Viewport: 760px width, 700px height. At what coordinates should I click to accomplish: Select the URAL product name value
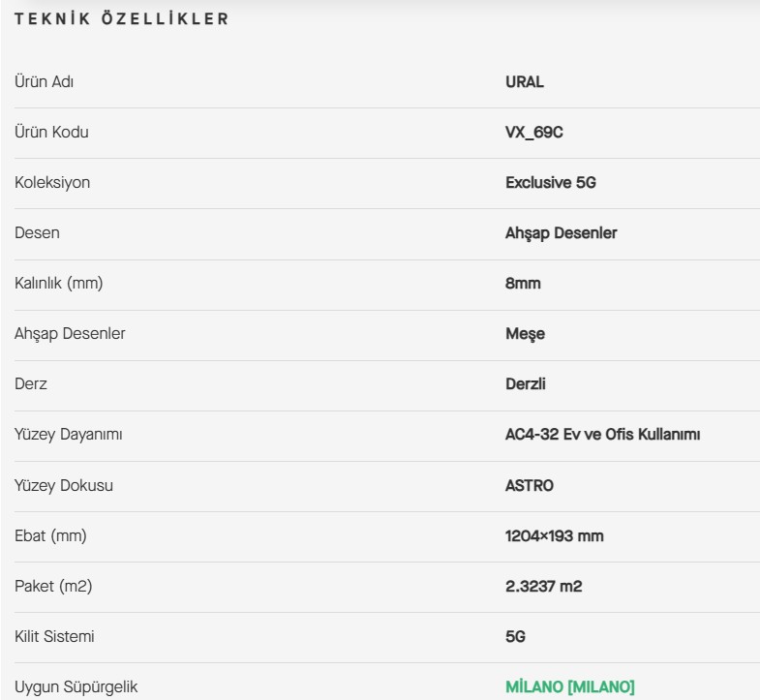pos(525,81)
